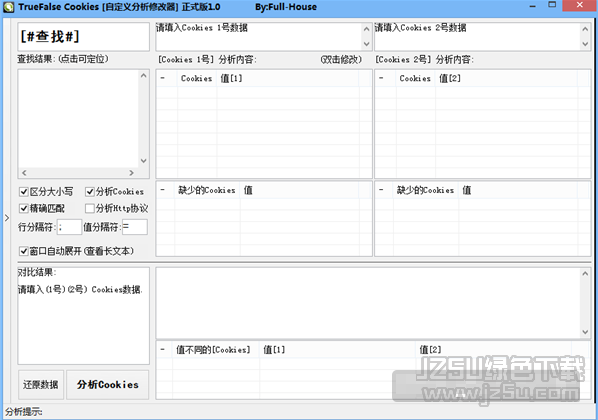598x420 pixels.
Task: Click the 分析Cookies button
Action: (108, 385)
